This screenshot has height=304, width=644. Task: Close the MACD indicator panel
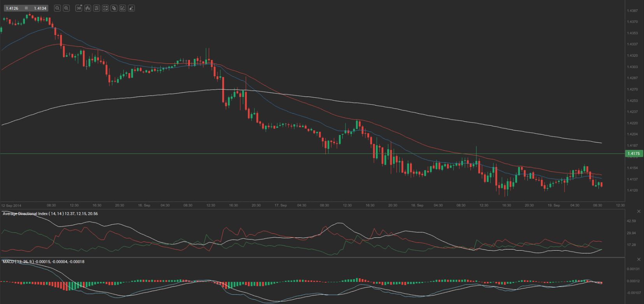(x=639, y=259)
